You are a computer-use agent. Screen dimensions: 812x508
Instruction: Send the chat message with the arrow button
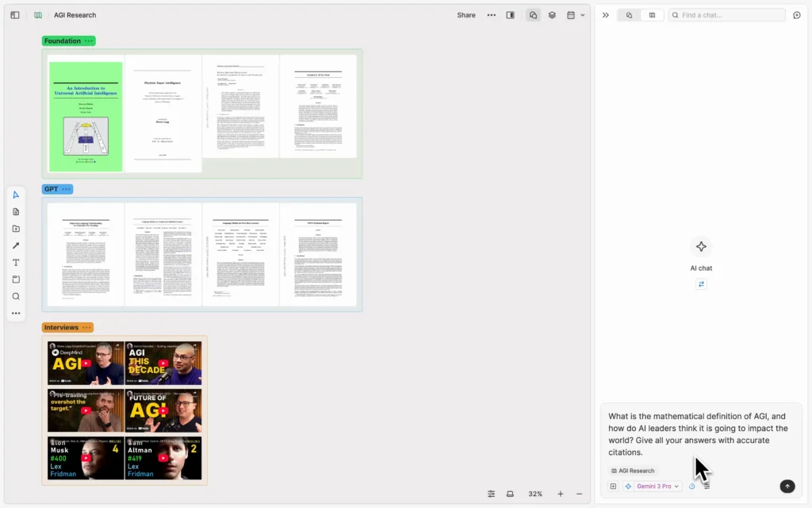click(x=787, y=486)
